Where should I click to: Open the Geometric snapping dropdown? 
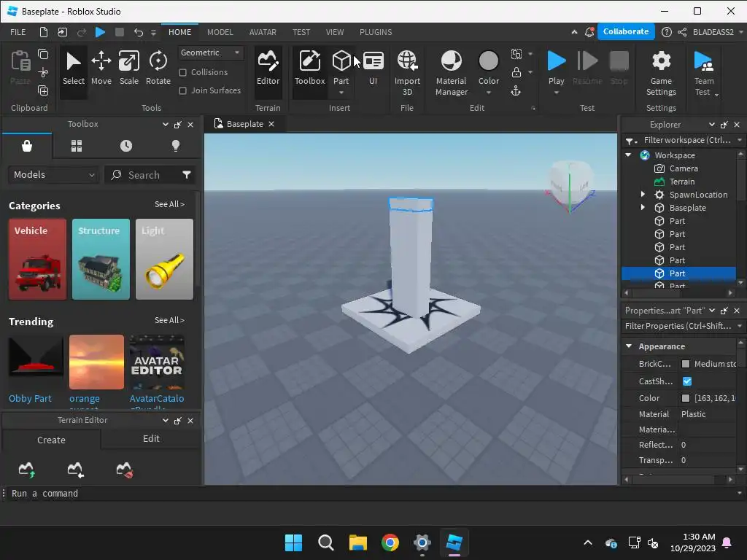[x=211, y=52]
